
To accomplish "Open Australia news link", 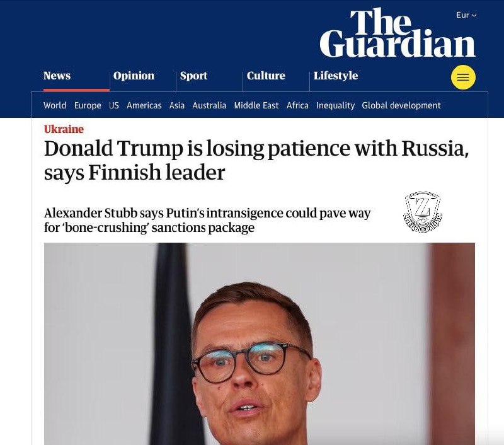I will click(x=209, y=105).
